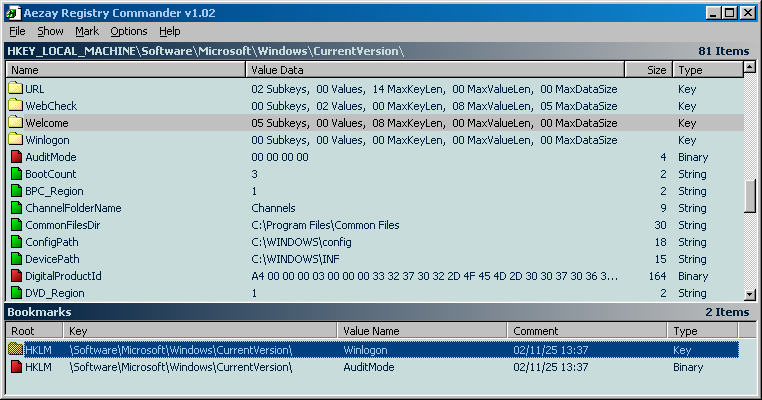Viewport: 762px width, 400px height.
Task: Click the bookmarks Root column header
Action: click(35, 330)
